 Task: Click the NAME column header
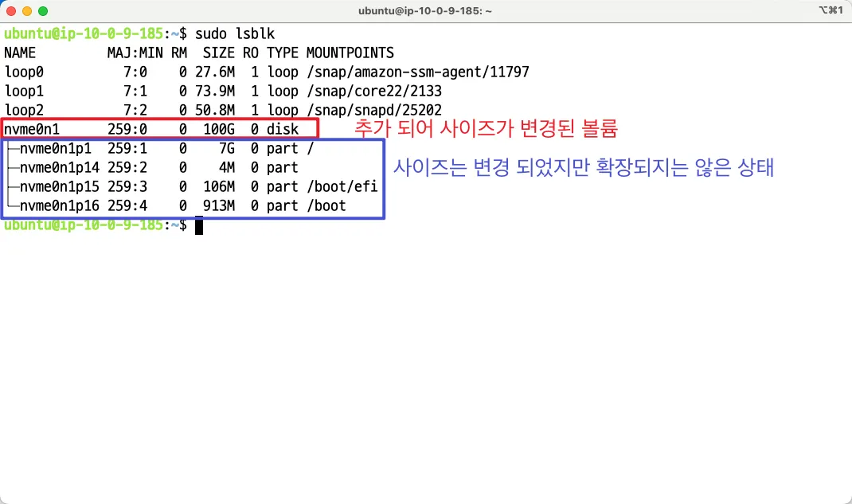point(20,53)
